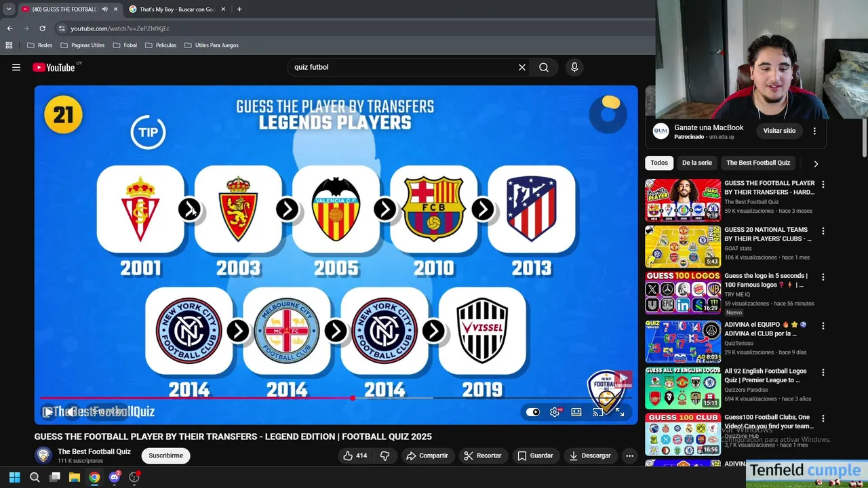This screenshot has height=488, width=868.
Task: Open options for ADIVINA el EQUIPO video
Action: click(823, 326)
